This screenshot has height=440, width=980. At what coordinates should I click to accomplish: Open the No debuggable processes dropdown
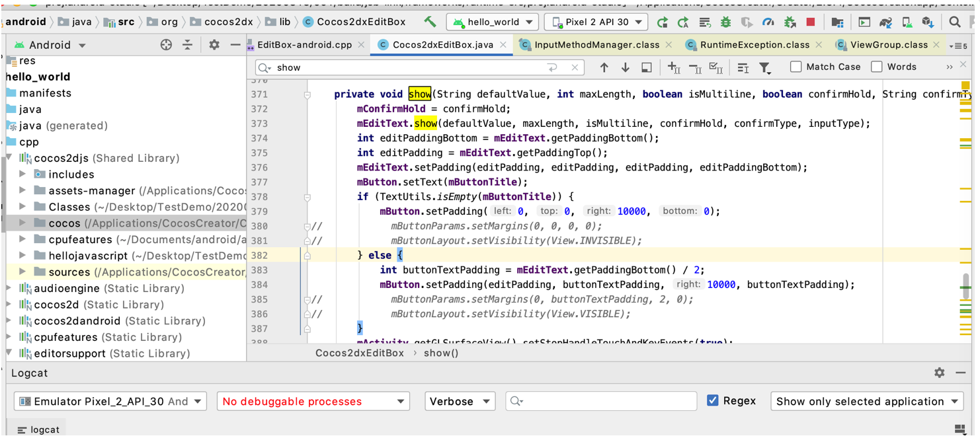[313, 401]
